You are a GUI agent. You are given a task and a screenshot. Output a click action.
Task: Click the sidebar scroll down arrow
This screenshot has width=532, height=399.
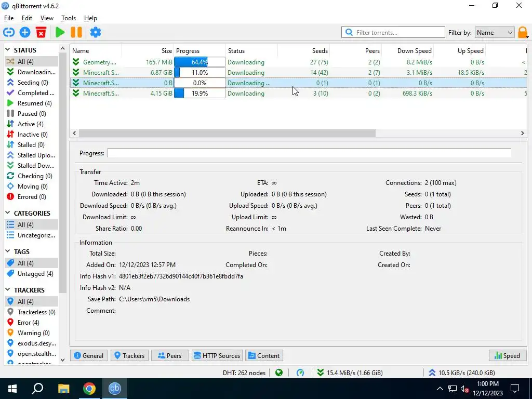point(62,360)
